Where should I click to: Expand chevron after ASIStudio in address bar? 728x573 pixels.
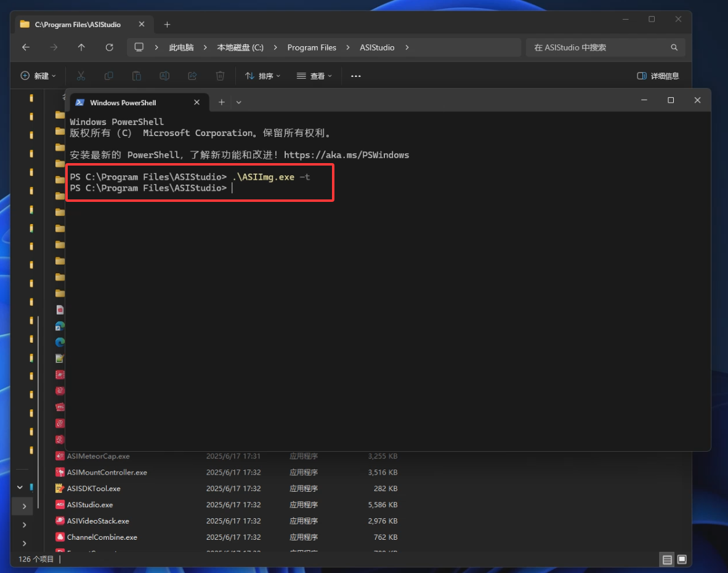[406, 47]
